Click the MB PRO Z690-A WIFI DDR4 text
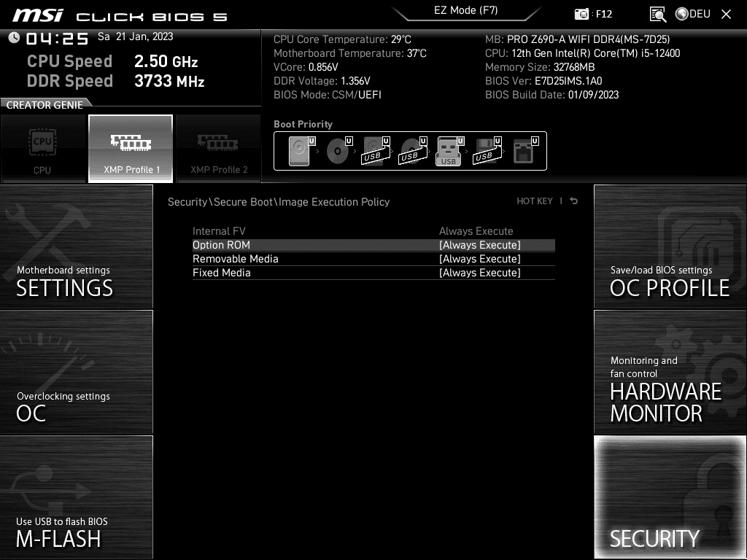The height and width of the screenshot is (560, 747). pos(578,39)
